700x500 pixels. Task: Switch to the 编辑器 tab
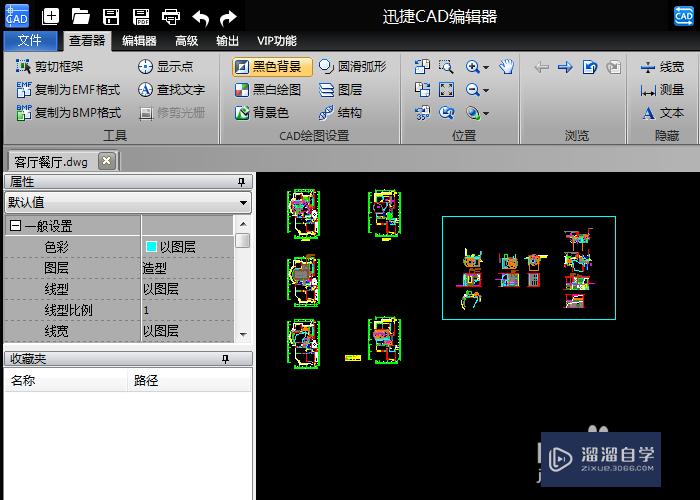[x=139, y=41]
